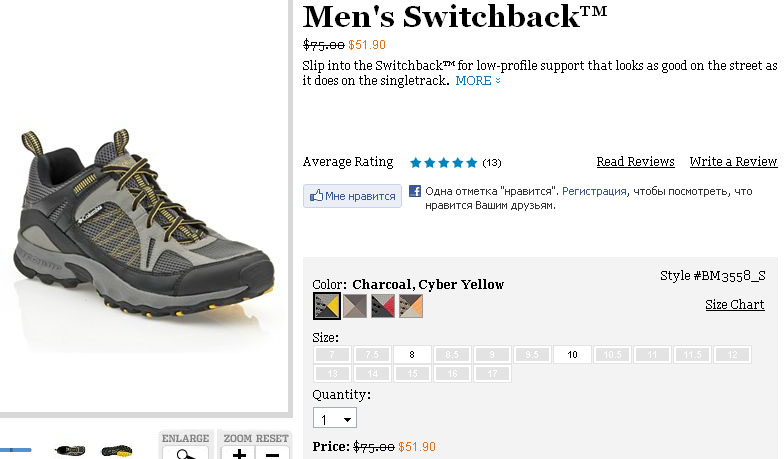This screenshot has width=784, height=459.
Task: Select the sole-view shoe thumbnail
Action: [x=116, y=451]
